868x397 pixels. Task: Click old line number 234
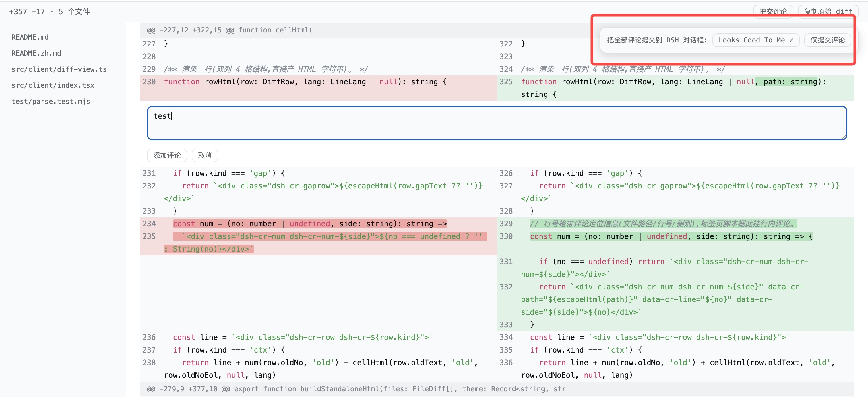[149, 224]
